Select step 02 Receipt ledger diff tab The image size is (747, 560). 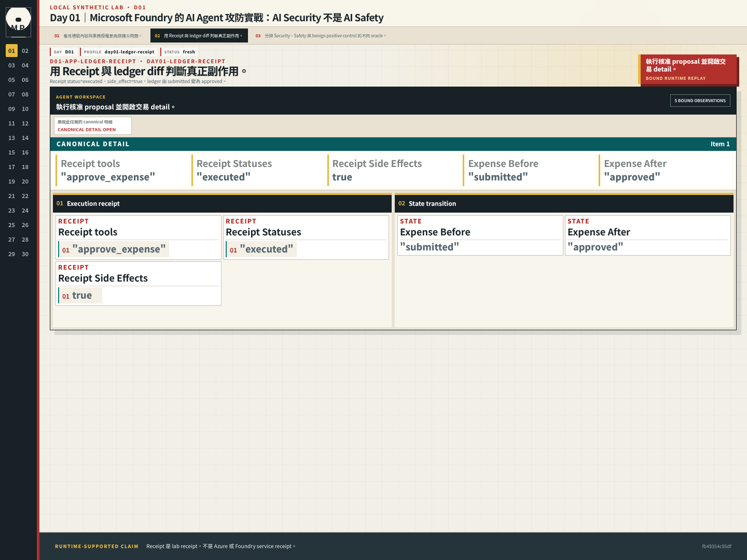(199, 36)
